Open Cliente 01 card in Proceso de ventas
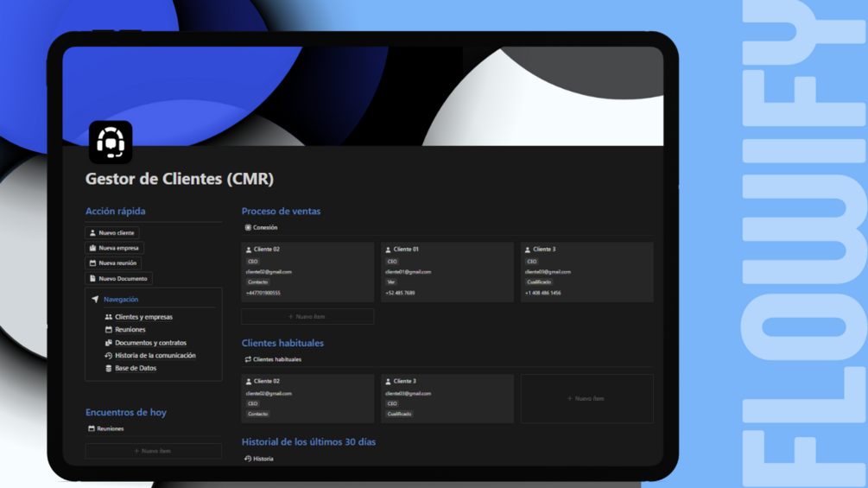The image size is (868, 488). (x=447, y=272)
